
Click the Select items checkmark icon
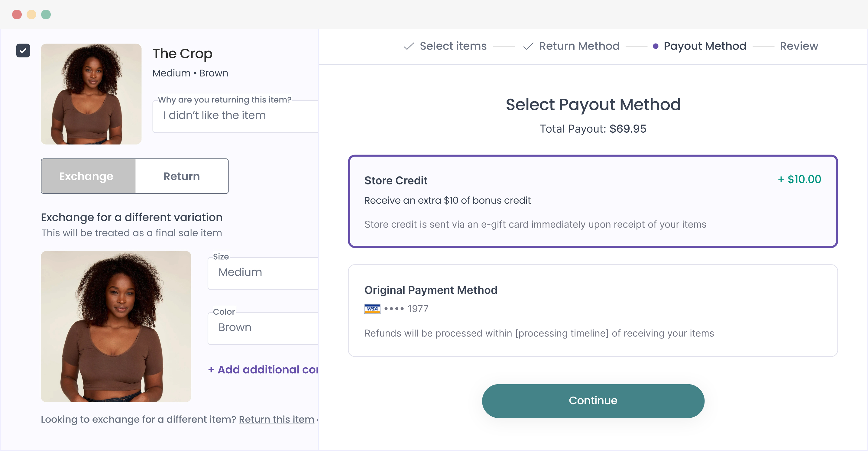coord(408,46)
